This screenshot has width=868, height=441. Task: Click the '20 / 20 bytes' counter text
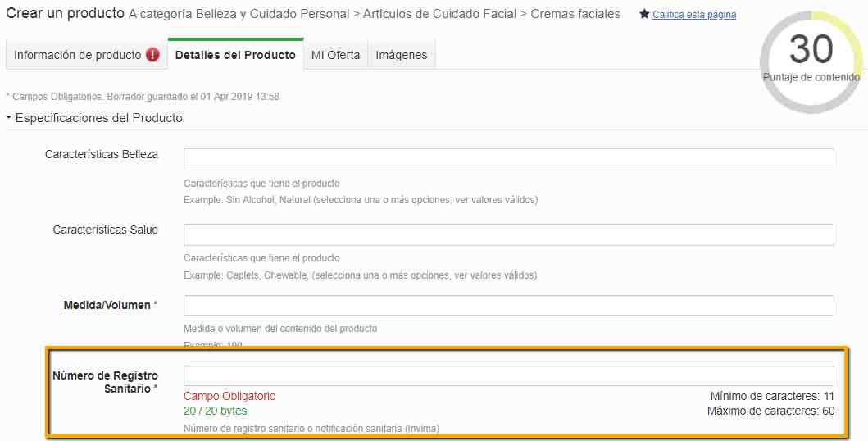[x=216, y=411]
